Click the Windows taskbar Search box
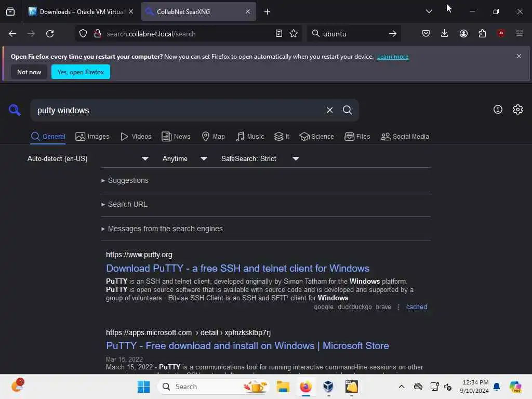Image resolution: width=532 pixels, height=399 pixels. click(x=213, y=387)
